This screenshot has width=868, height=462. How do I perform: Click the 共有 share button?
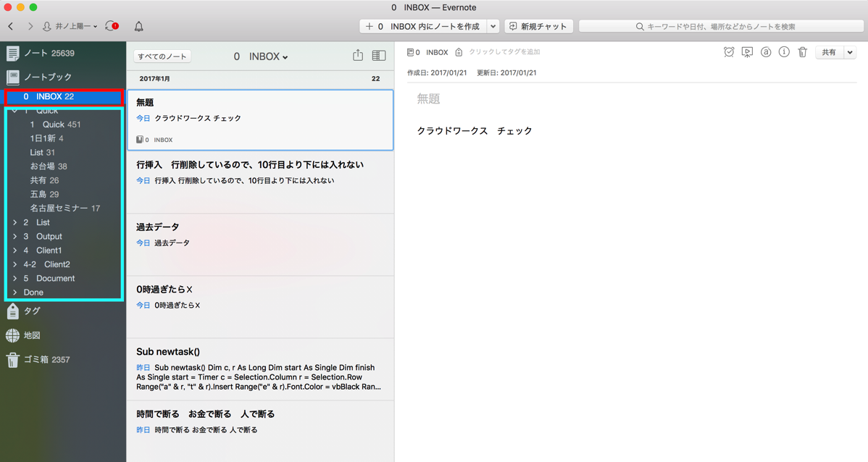(x=829, y=52)
